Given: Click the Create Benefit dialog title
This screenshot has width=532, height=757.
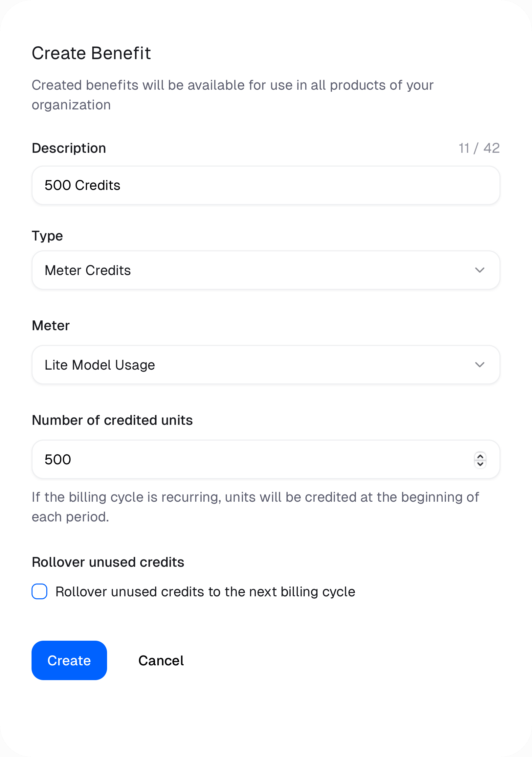Looking at the screenshot, I should click(91, 53).
